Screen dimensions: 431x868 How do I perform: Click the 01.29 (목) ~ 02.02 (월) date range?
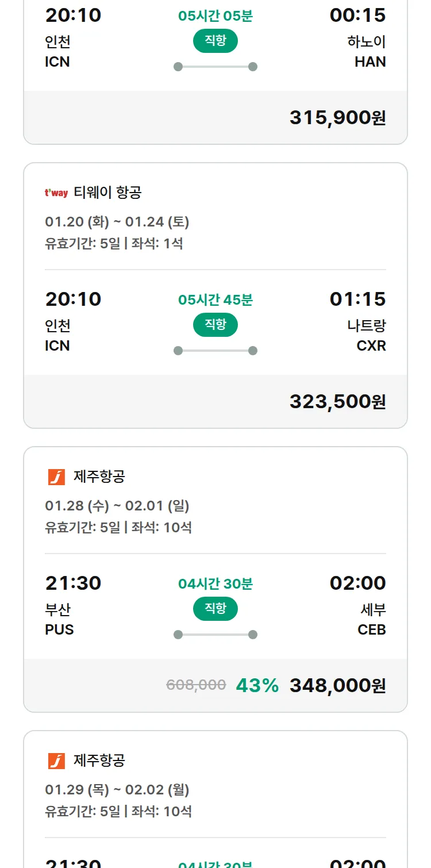[x=117, y=790]
